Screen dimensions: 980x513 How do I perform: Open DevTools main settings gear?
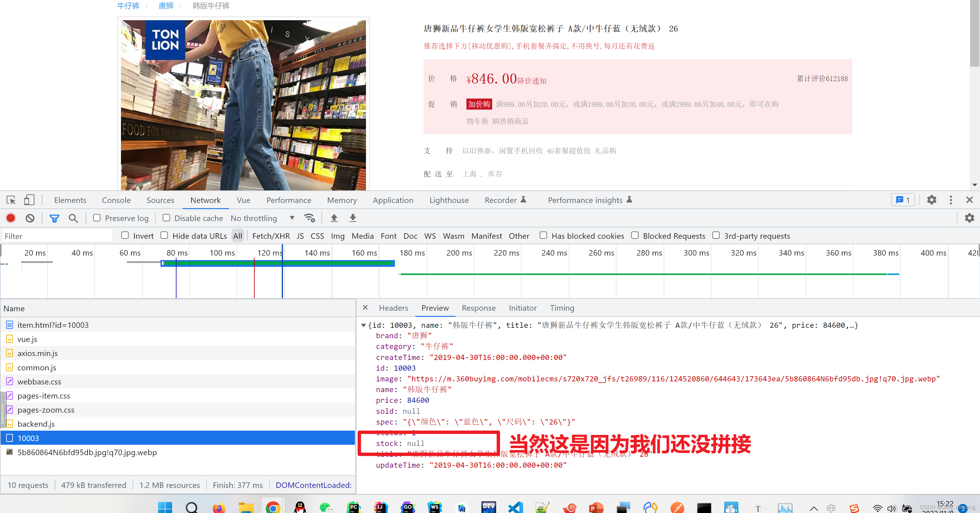coord(931,200)
